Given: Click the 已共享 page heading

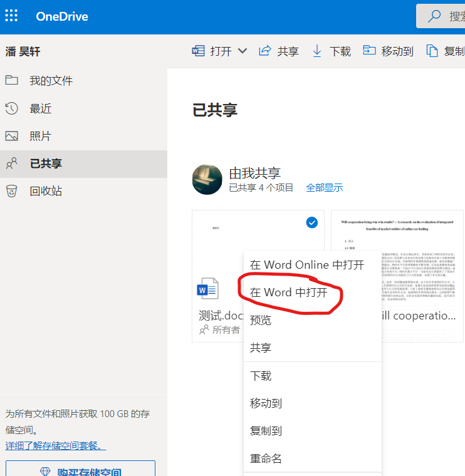Looking at the screenshot, I should click(x=215, y=110).
